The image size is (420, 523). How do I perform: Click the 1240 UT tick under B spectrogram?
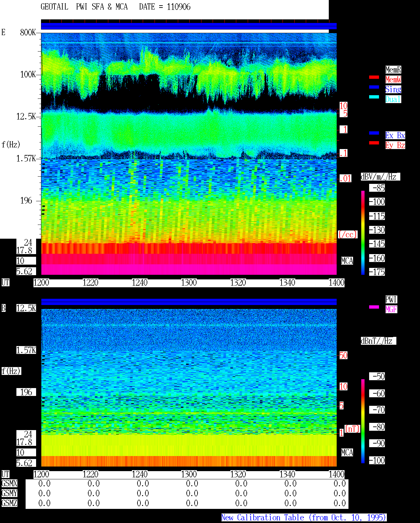140,474
